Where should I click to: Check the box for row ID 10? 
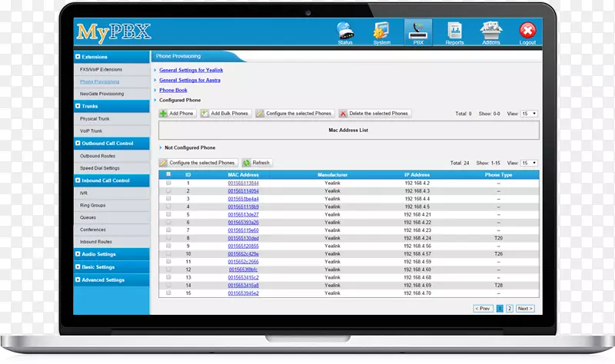pyautogui.click(x=168, y=253)
